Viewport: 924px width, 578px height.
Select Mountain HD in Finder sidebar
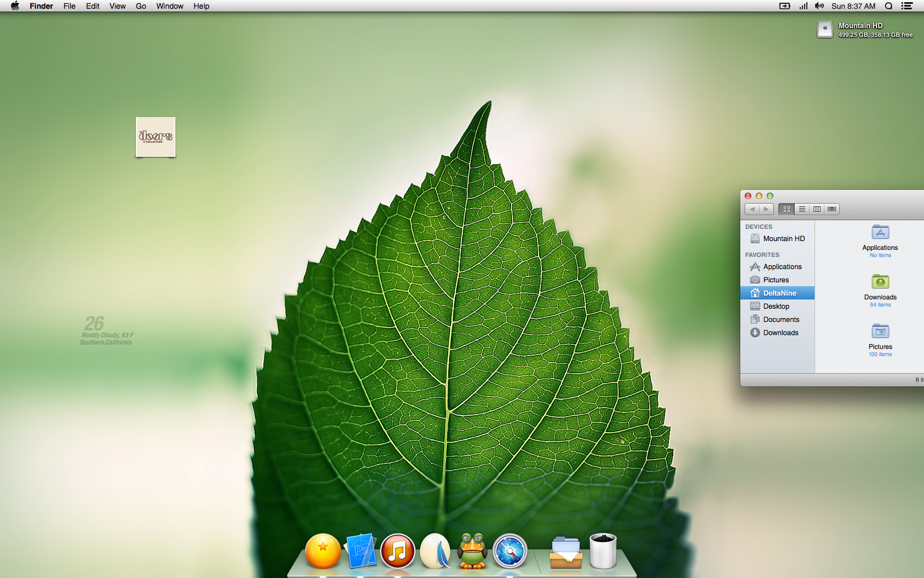777,238
